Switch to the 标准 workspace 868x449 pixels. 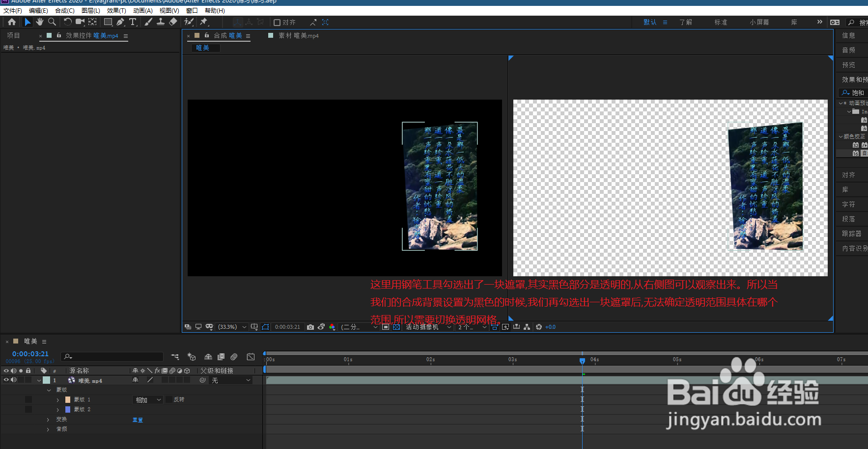coord(721,22)
